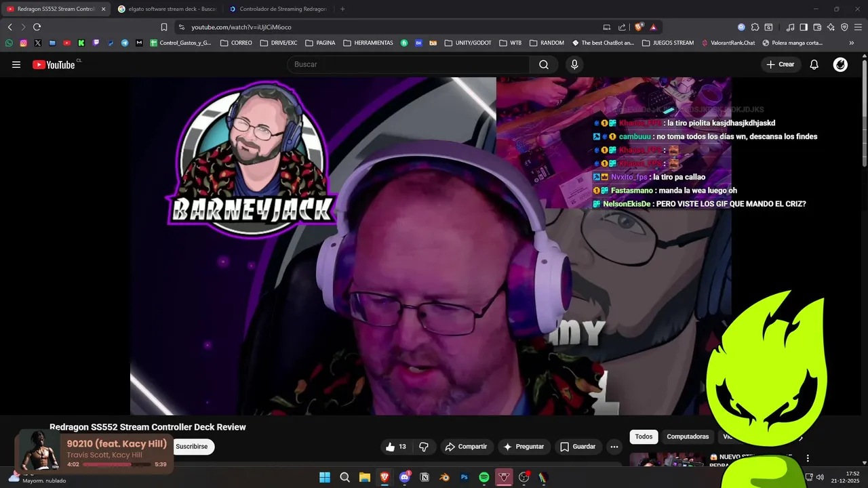Open Behance bookmark icon
The image size is (868, 488).
click(418, 43)
